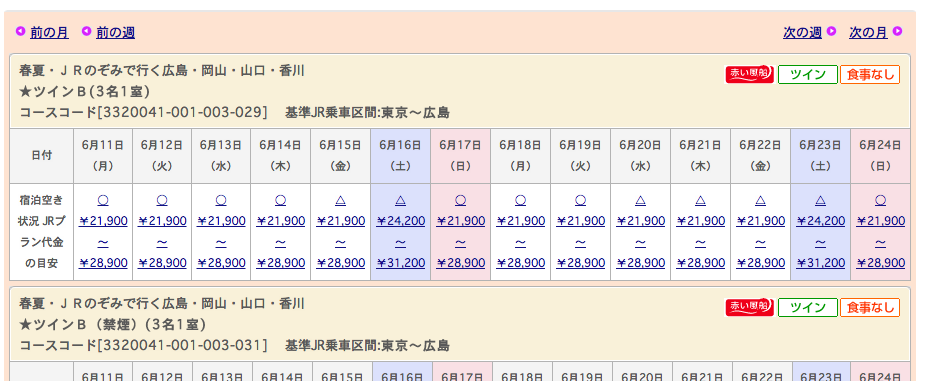Viewport: 925px width, 381px height.
Task: Open the ¥31,200 price for 6月23日
Action: (821, 262)
